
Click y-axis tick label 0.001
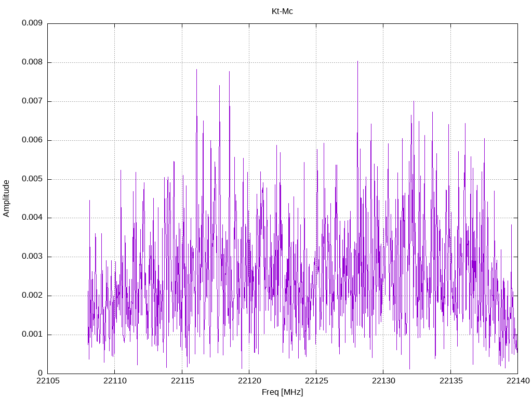(x=32, y=335)
